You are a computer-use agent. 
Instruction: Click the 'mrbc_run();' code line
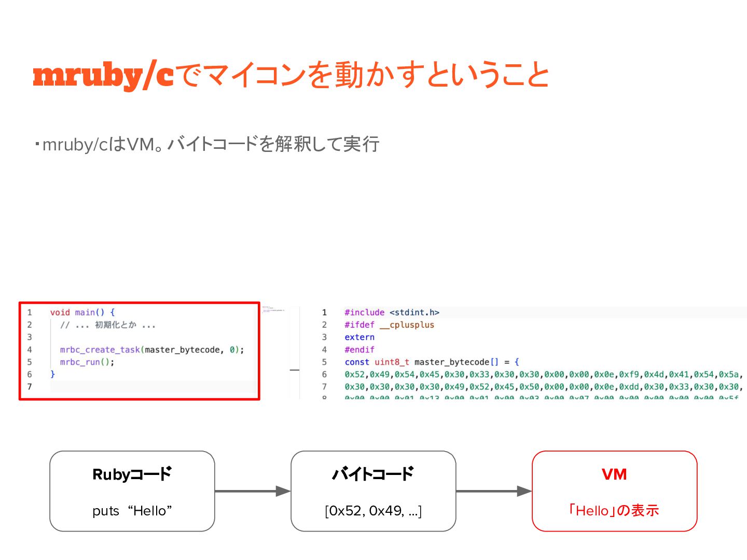[87, 362]
